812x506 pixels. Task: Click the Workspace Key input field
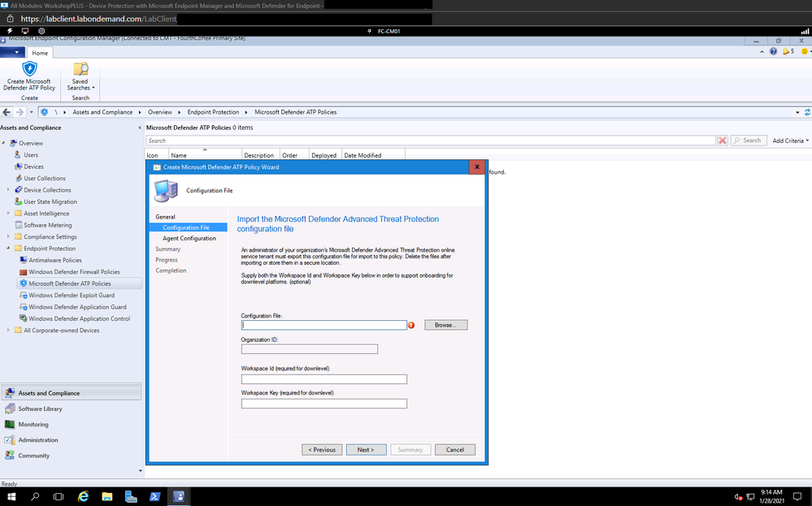tap(324, 404)
